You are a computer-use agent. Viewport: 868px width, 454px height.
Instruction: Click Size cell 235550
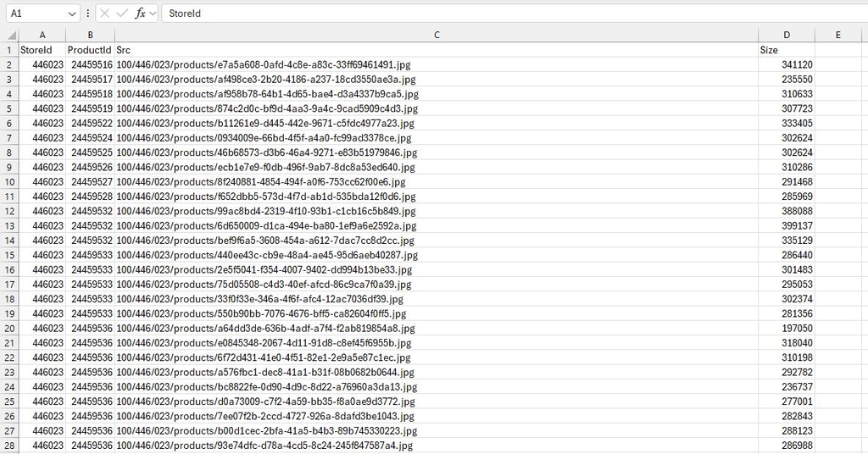(786, 79)
